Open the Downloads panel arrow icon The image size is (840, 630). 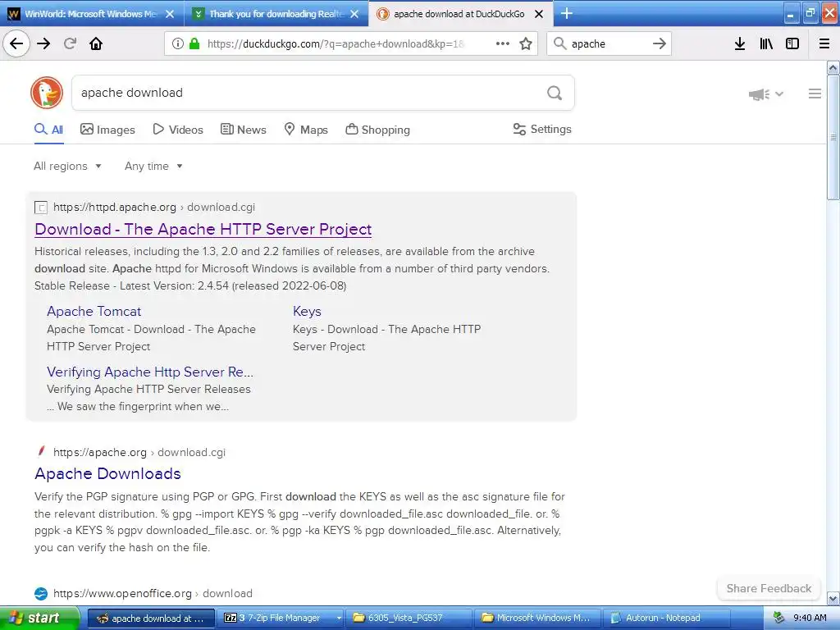740,43
